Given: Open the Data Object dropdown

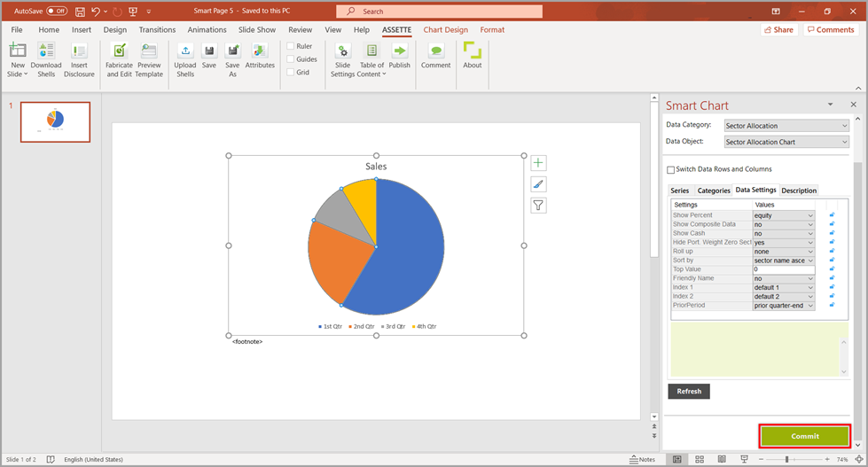Looking at the screenshot, I should click(x=786, y=142).
